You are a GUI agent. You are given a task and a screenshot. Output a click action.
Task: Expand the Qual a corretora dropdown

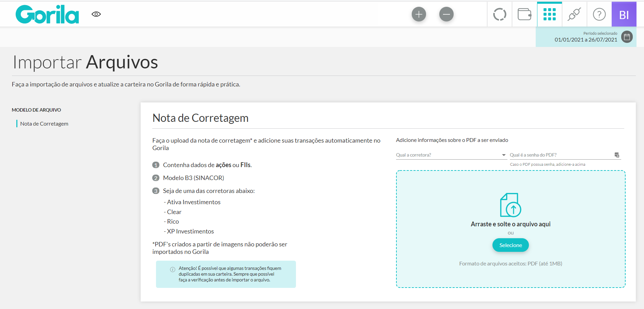click(451, 155)
